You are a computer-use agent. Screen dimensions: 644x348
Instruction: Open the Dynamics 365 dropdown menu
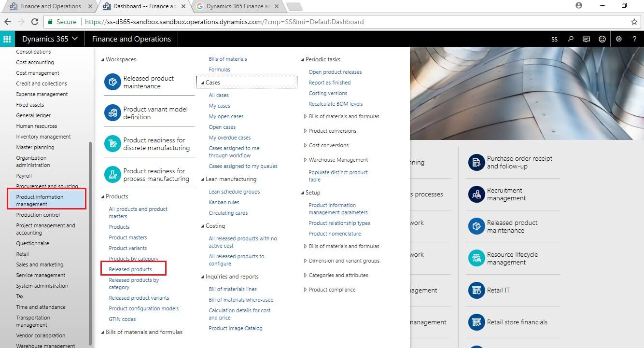(x=50, y=39)
